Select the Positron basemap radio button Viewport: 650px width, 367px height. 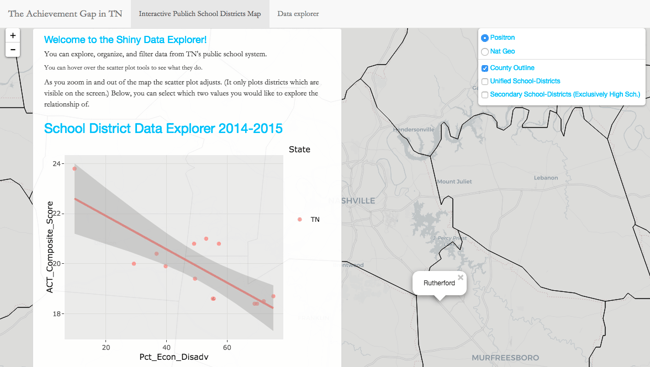click(x=485, y=38)
